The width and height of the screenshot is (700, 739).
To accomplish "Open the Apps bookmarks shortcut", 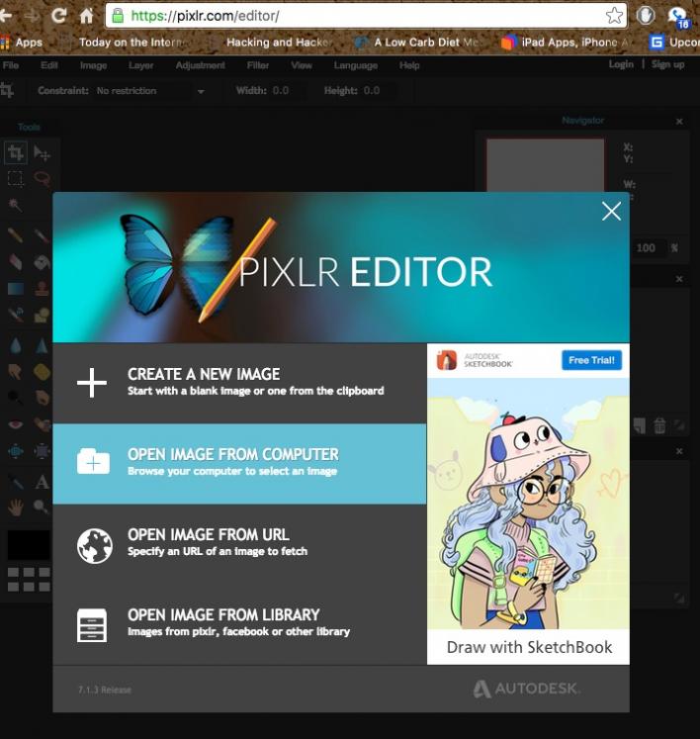I will (22, 43).
